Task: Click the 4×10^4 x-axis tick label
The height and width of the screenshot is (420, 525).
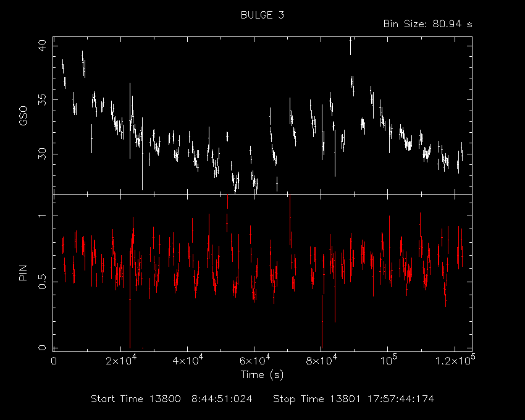Action: pos(188,360)
